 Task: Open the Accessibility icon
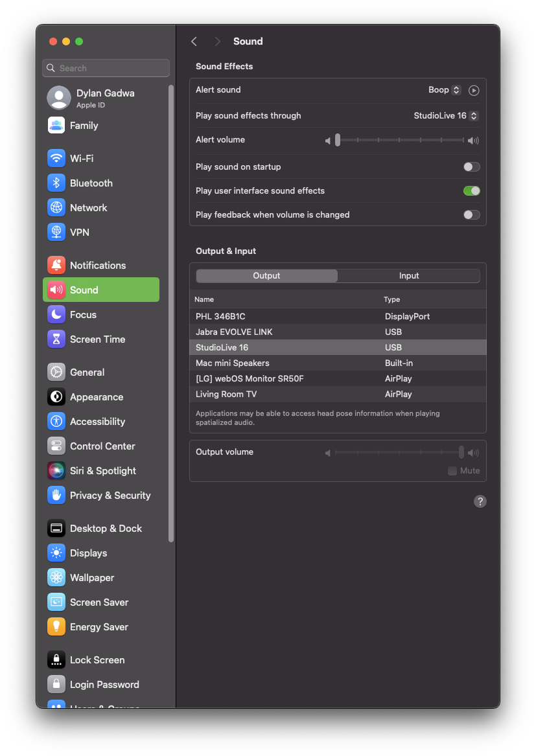[x=56, y=421]
